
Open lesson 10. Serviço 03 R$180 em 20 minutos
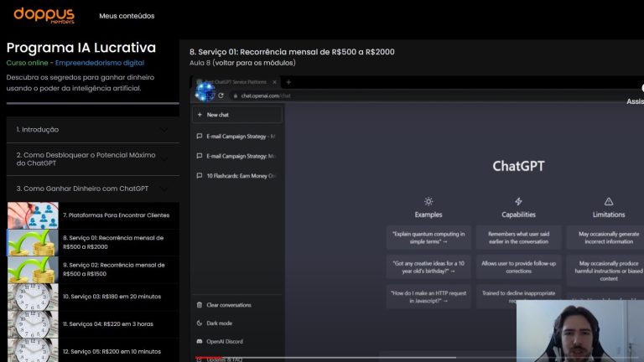coord(112,297)
